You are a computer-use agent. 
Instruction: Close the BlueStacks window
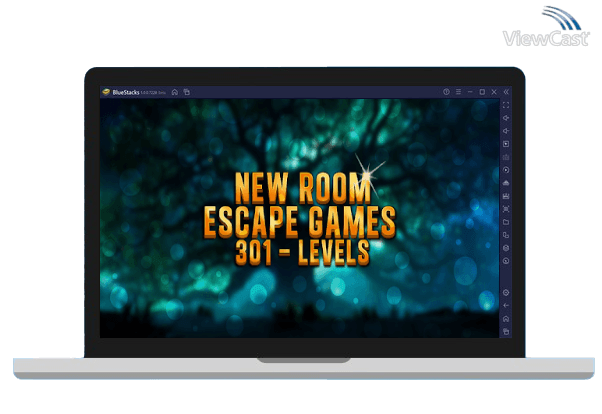[494, 92]
